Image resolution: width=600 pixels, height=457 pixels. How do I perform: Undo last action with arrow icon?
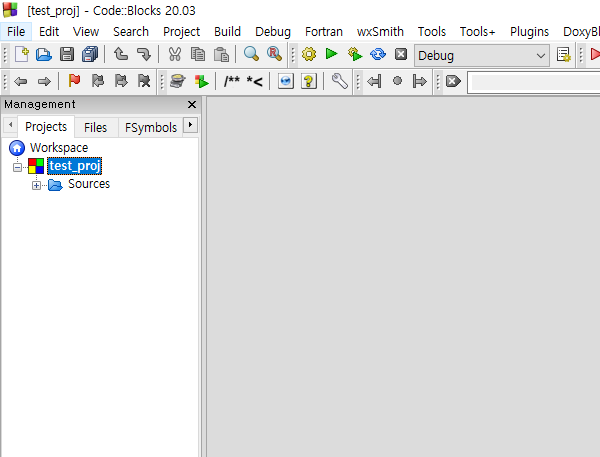(x=121, y=54)
